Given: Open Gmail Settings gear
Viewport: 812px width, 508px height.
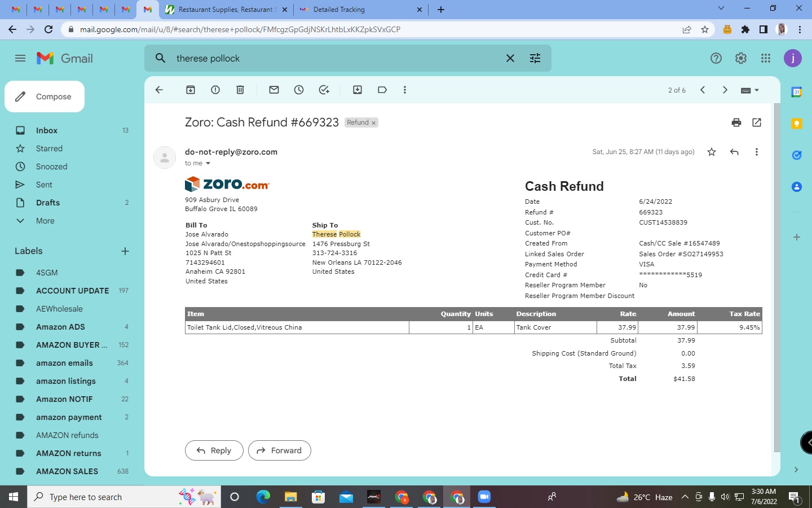Looking at the screenshot, I should pyautogui.click(x=741, y=58).
